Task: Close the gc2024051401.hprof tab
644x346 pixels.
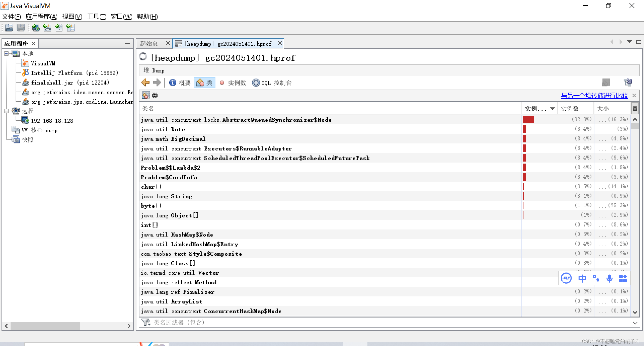Action: pos(280,43)
